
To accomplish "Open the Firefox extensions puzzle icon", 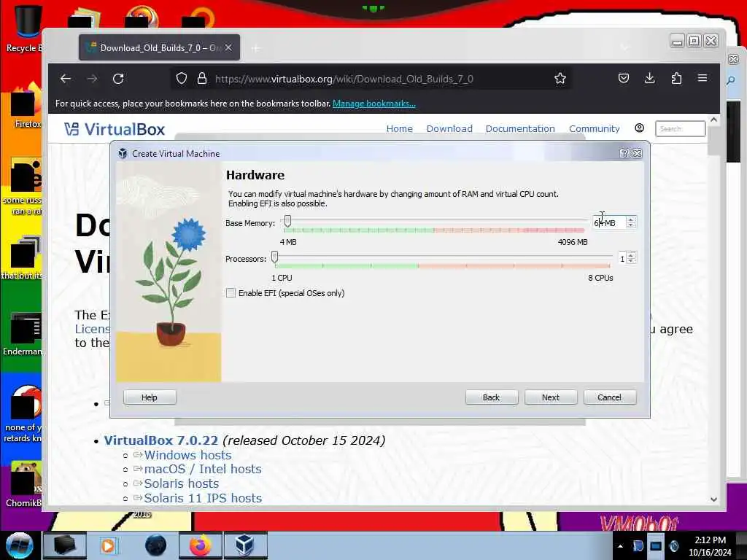I will point(676,78).
